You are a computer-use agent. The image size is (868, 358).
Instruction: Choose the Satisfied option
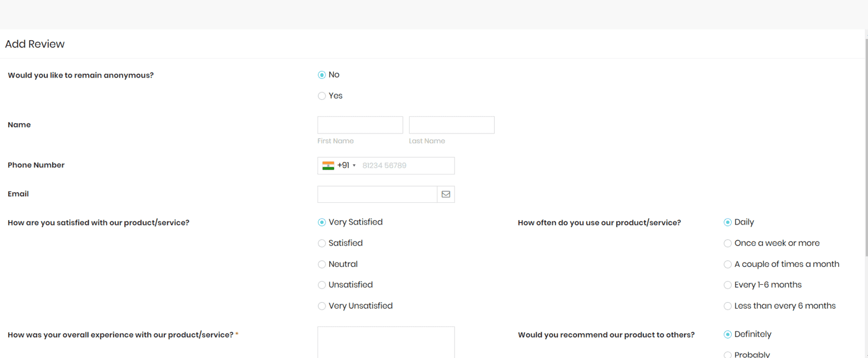322,244
